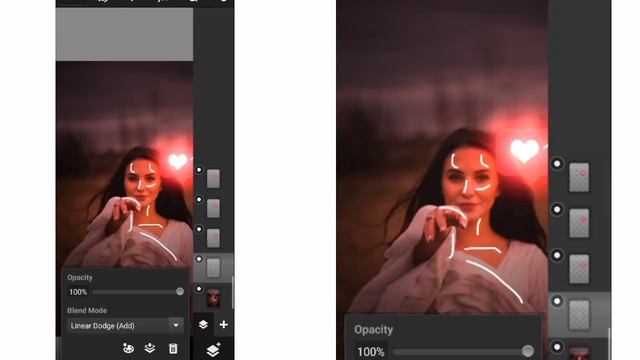
Task: Tap the layers-with-sparkle icon at panel bottom
Action: point(213,350)
